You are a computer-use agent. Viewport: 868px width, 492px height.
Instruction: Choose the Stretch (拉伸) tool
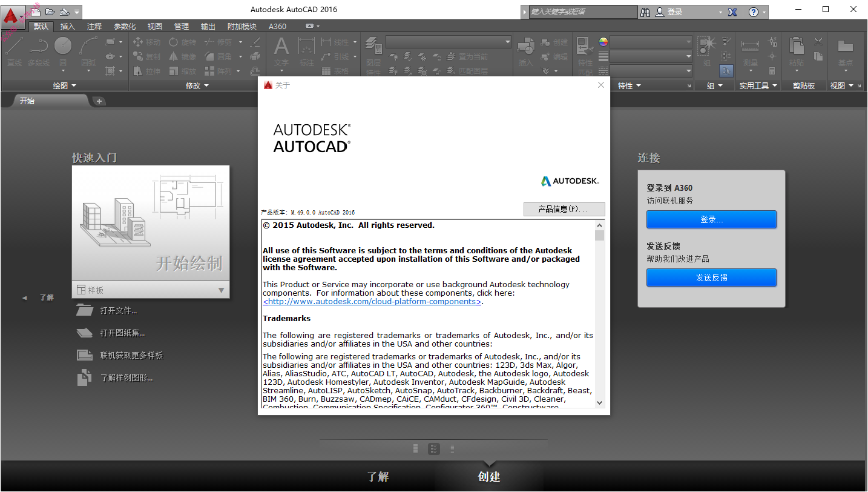(147, 71)
